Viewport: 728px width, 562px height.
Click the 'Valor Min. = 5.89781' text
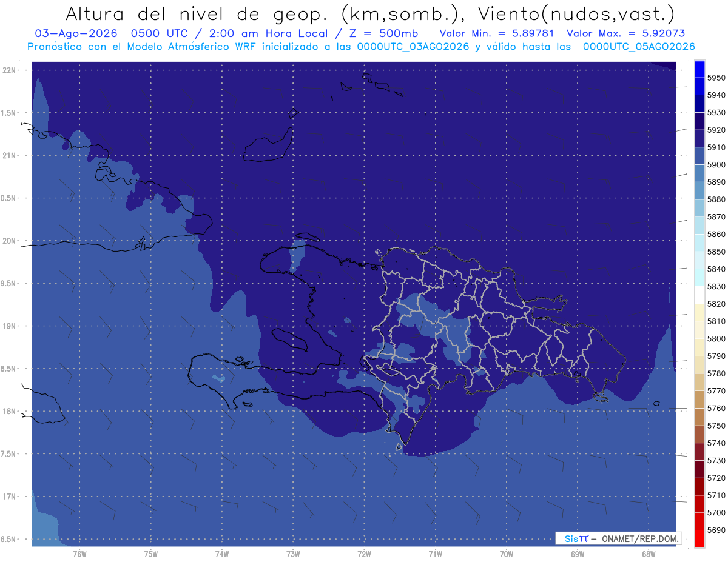(x=498, y=33)
